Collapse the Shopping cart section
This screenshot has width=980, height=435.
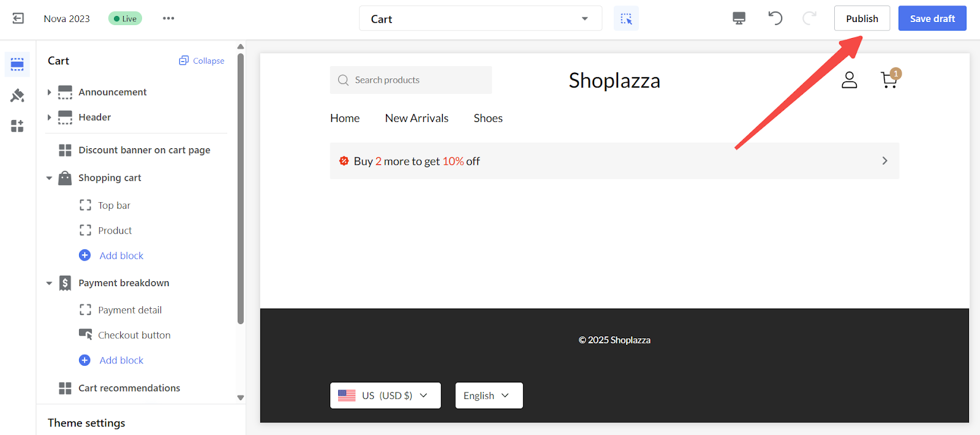50,178
